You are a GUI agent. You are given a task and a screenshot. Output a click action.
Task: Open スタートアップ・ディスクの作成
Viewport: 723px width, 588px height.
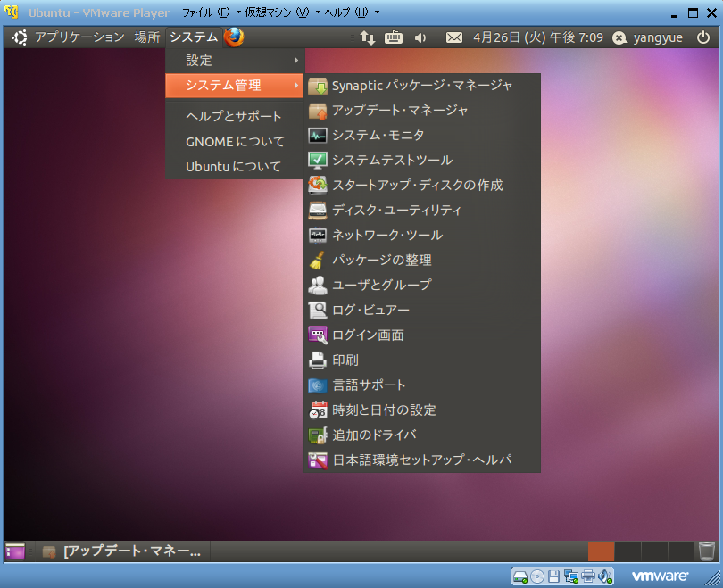(x=422, y=186)
